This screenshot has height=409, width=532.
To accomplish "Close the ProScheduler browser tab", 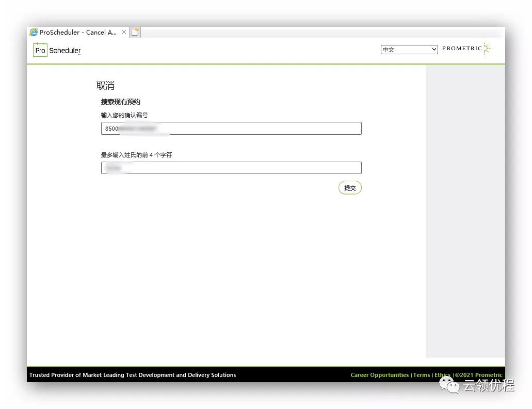I will coord(124,32).
